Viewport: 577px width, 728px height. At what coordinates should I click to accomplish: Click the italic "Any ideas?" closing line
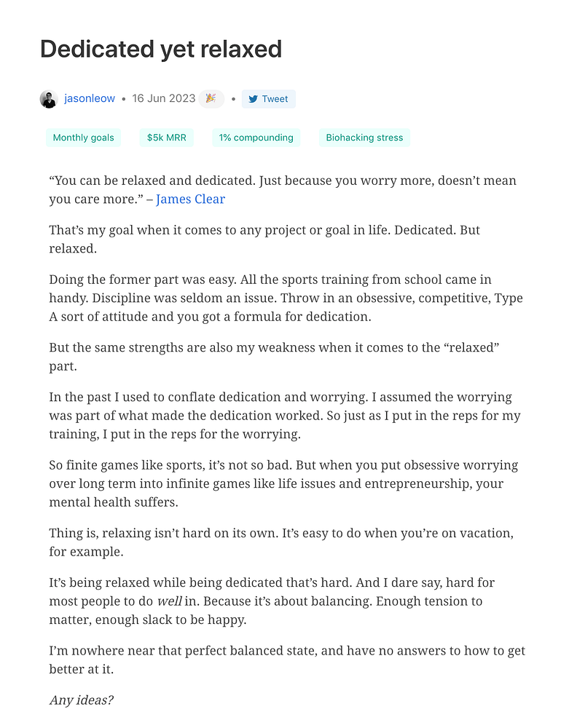pos(82,700)
